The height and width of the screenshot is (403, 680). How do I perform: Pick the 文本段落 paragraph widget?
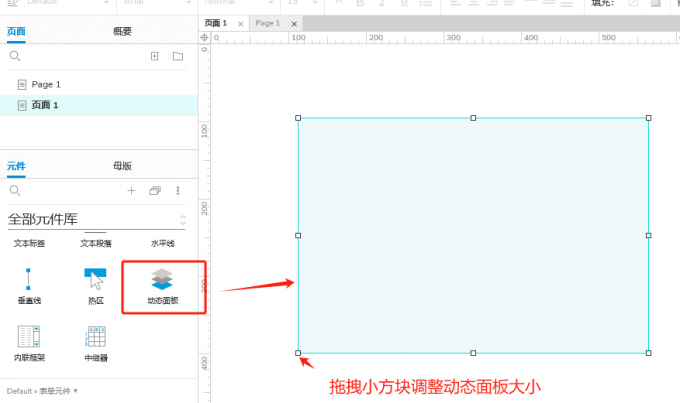point(96,243)
